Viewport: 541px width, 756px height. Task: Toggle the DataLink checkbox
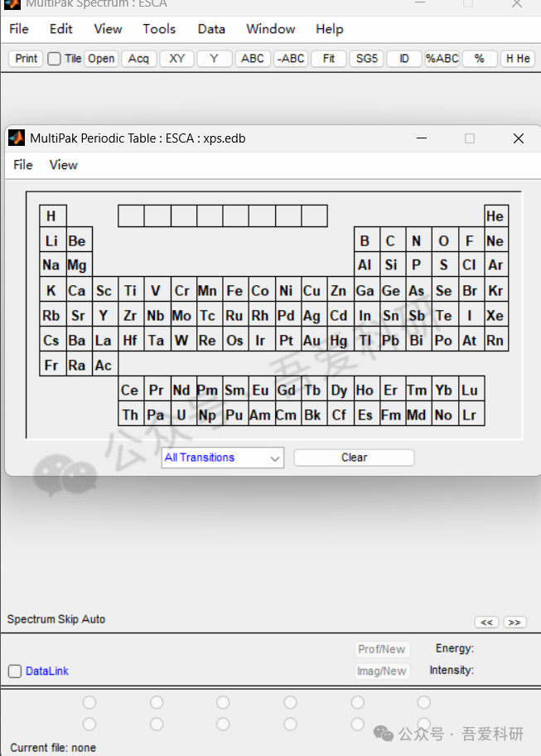pos(15,671)
